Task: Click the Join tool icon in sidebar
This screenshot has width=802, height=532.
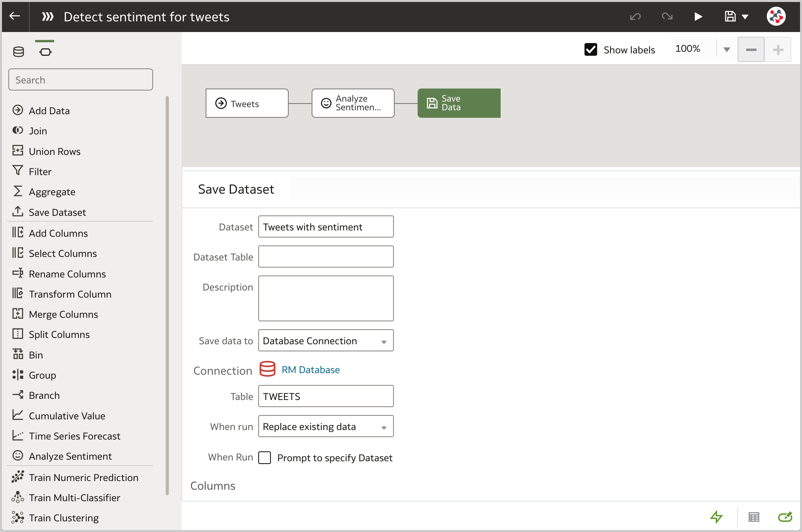Action: pos(18,130)
